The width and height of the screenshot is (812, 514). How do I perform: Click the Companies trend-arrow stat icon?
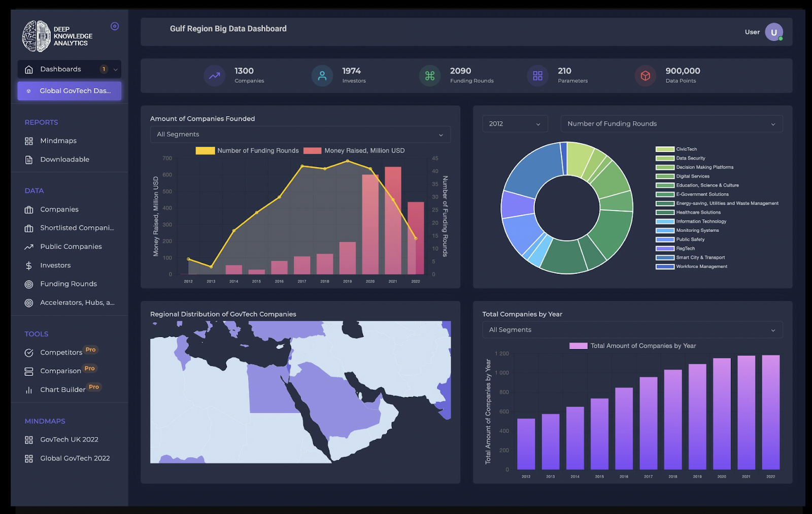(215, 76)
